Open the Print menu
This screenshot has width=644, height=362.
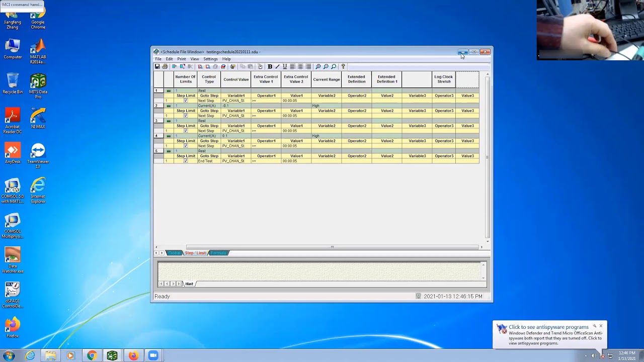pos(182,59)
